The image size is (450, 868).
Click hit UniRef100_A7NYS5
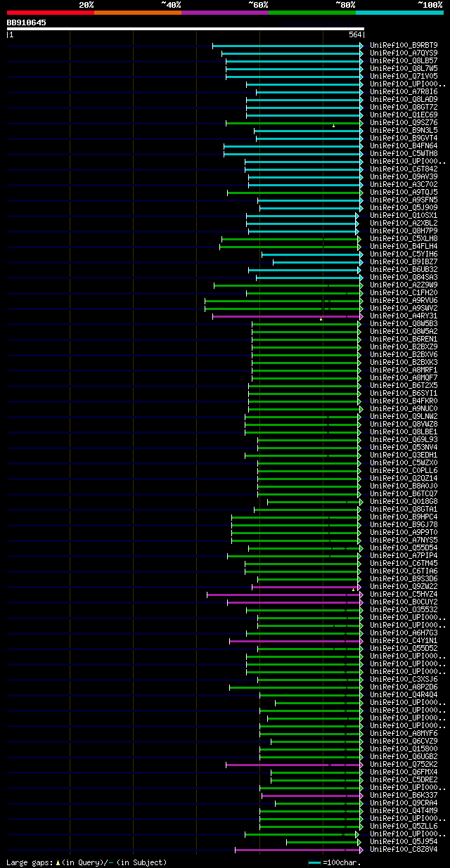[x=404, y=540]
